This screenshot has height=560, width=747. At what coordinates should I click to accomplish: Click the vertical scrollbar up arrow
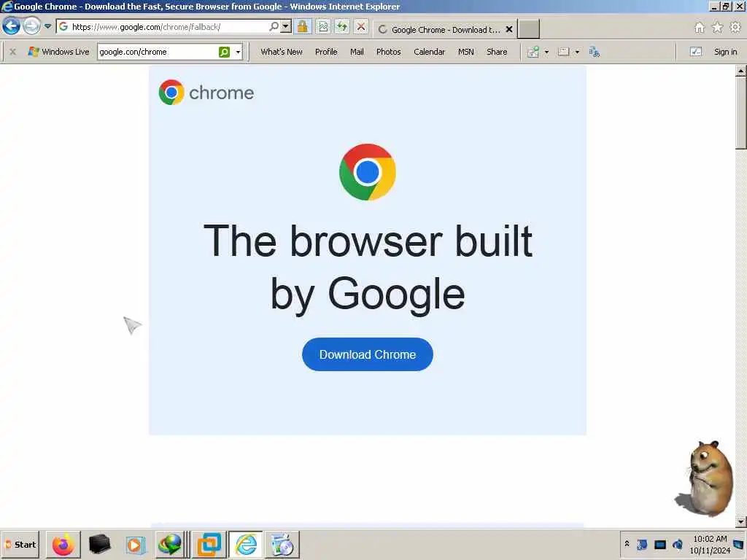coord(740,71)
